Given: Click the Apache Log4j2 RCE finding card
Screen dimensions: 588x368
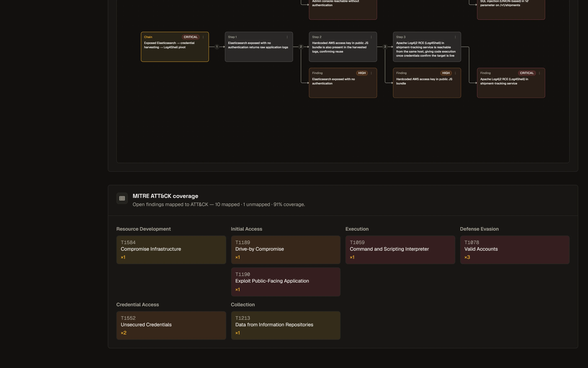Looking at the screenshot, I should (511, 83).
